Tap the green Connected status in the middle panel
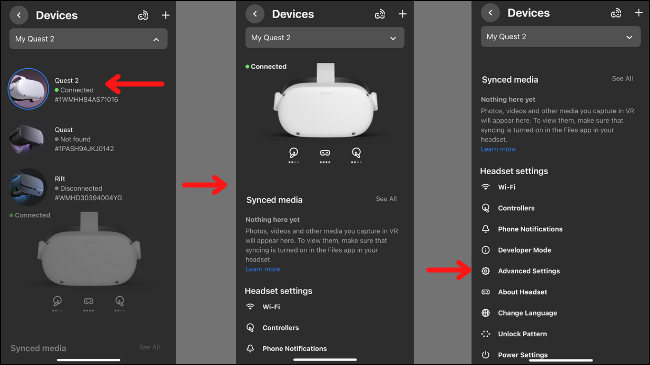Screen dimensions: 650x365 pyautogui.click(x=266, y=66)
